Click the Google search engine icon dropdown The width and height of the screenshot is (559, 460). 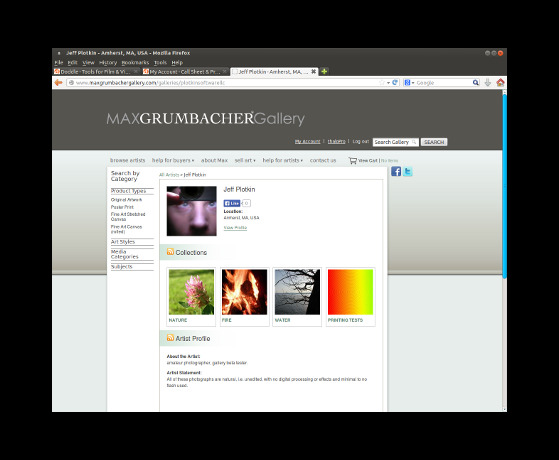coord(409,83)
